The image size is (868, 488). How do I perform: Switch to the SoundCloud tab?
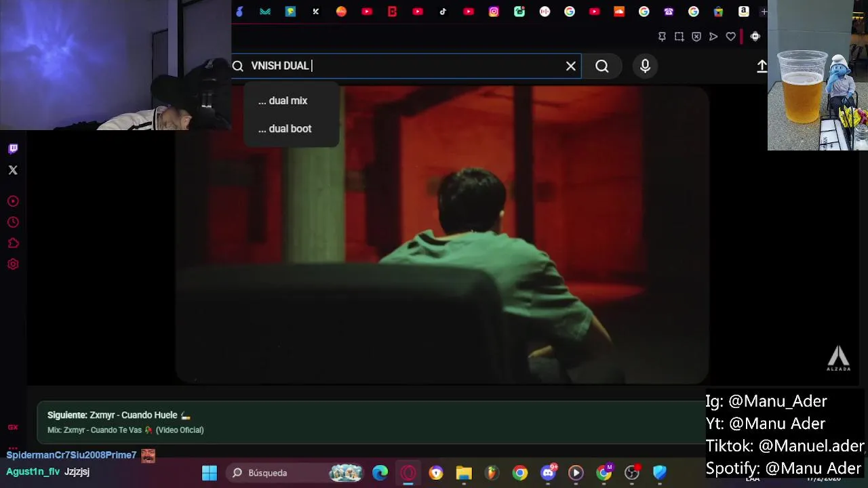pos(618,12)
